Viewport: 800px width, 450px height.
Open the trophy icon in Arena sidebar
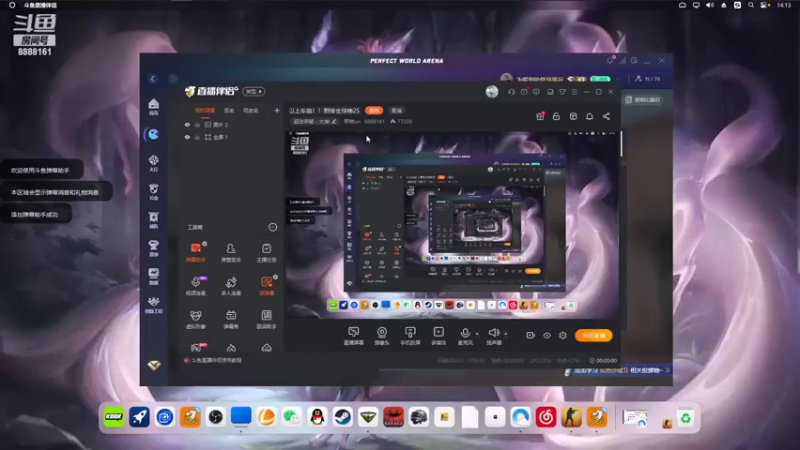pyautogui.click(x=154, y=248)
